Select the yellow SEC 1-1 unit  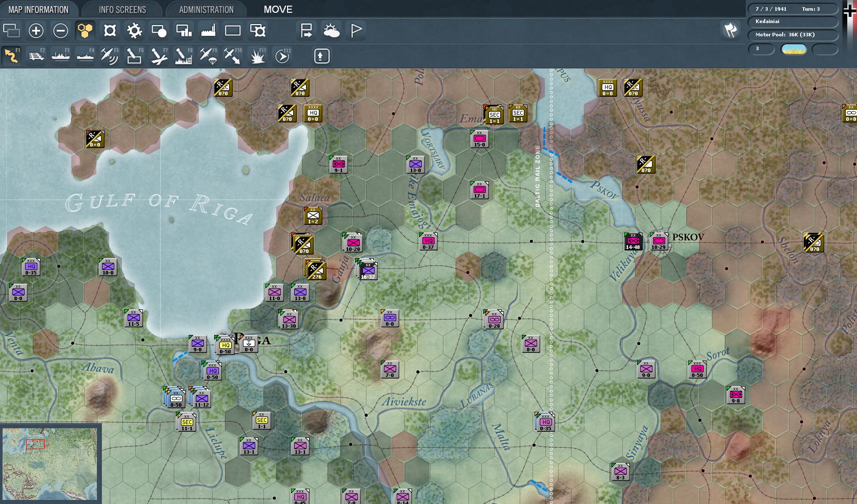click(x=262, y=421)
